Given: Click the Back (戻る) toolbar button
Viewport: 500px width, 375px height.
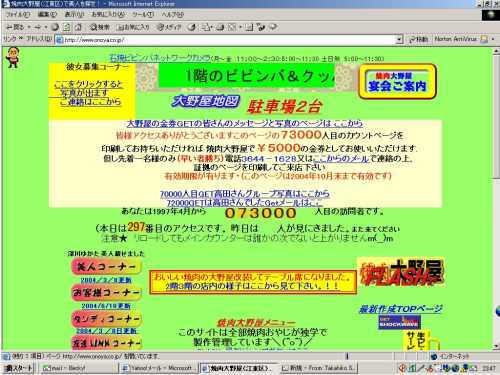Looking at the screenshot, I should tap(15, 27).
